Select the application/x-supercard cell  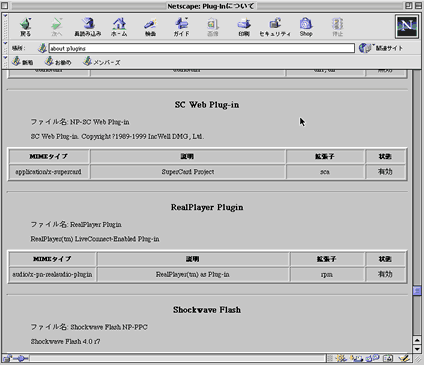click(49, 172)
